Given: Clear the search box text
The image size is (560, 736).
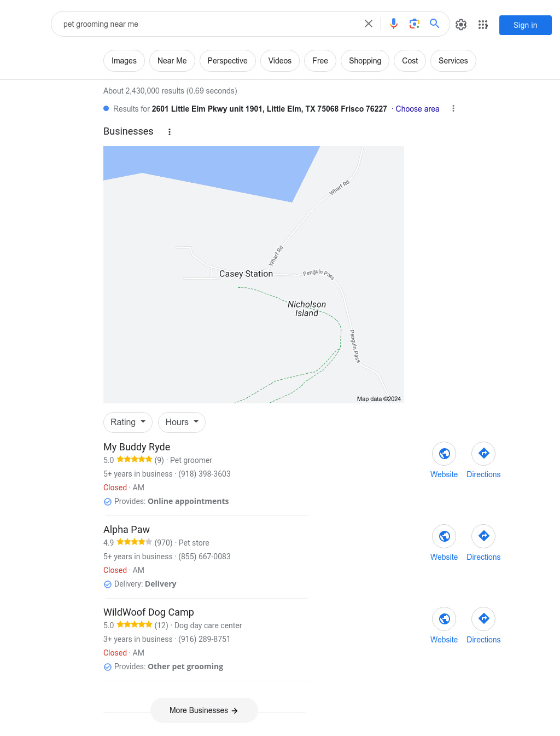Looking at the screenshot, I should tap(369, 24).
